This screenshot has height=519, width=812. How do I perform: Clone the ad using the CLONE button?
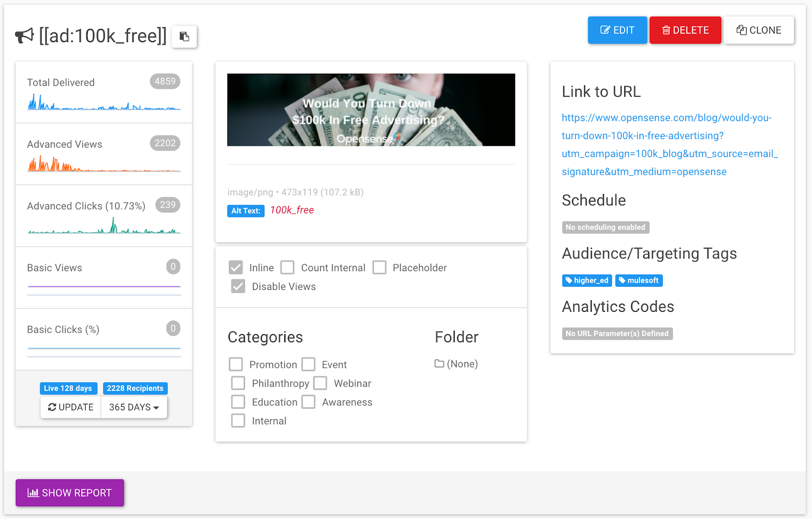coord(759,30)
